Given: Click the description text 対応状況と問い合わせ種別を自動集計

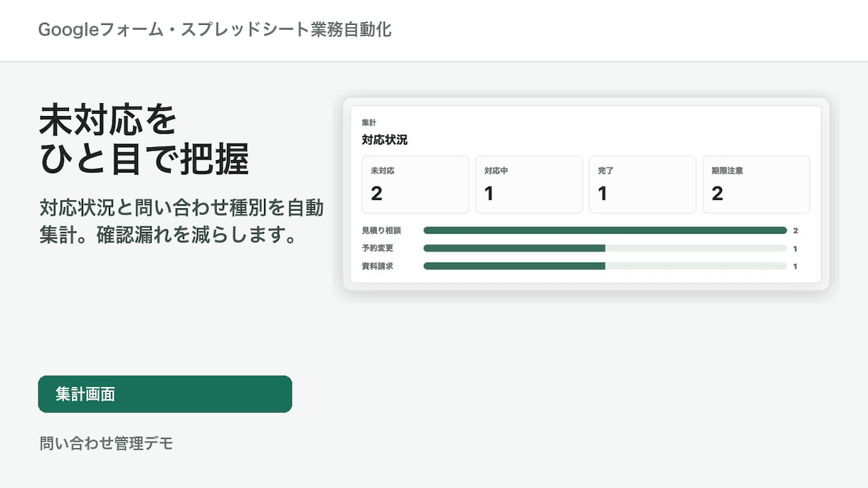Looking at the screenshot, I should point(182,221).
